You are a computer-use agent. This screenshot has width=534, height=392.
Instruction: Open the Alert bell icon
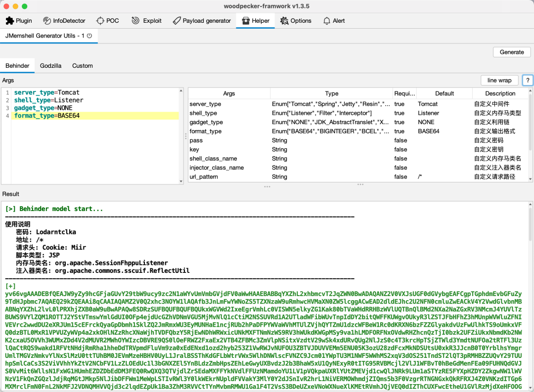(x=327, y=21)
